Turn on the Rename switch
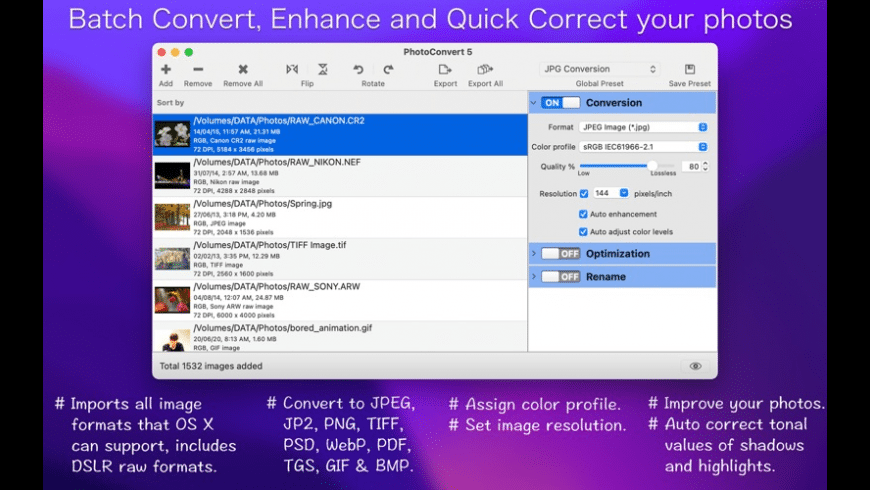The image size is (870, 490). click(560, 276)
